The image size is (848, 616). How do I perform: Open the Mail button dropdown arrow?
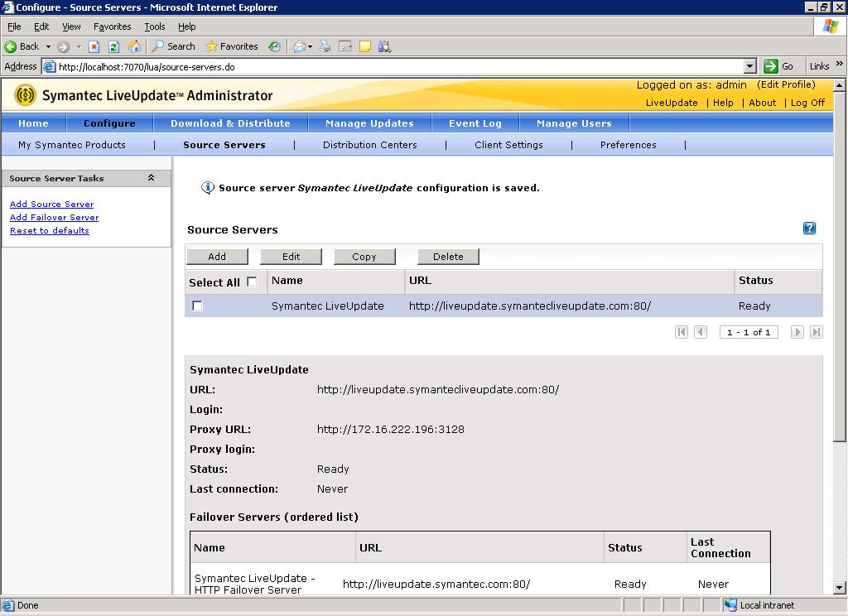(310, 46)
